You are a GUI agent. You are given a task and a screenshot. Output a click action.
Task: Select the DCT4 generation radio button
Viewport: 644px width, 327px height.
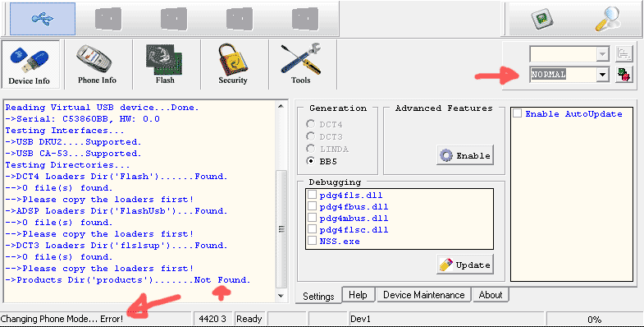point(310,124)
